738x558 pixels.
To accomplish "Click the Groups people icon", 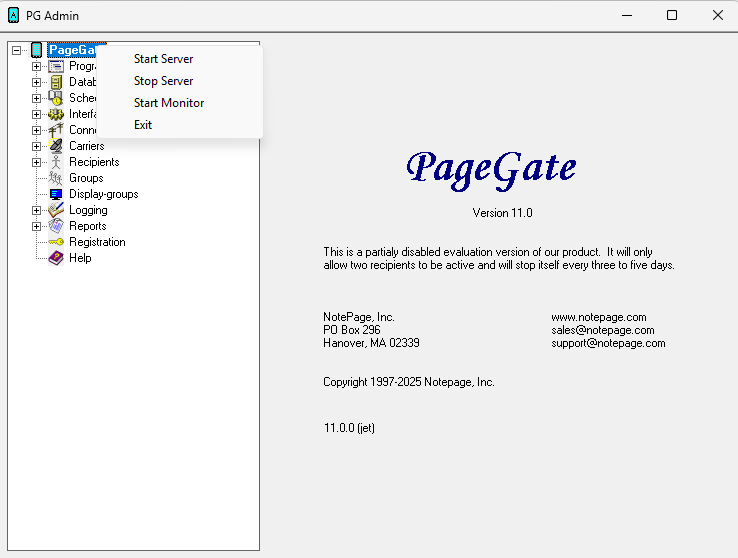I will 56,178.
